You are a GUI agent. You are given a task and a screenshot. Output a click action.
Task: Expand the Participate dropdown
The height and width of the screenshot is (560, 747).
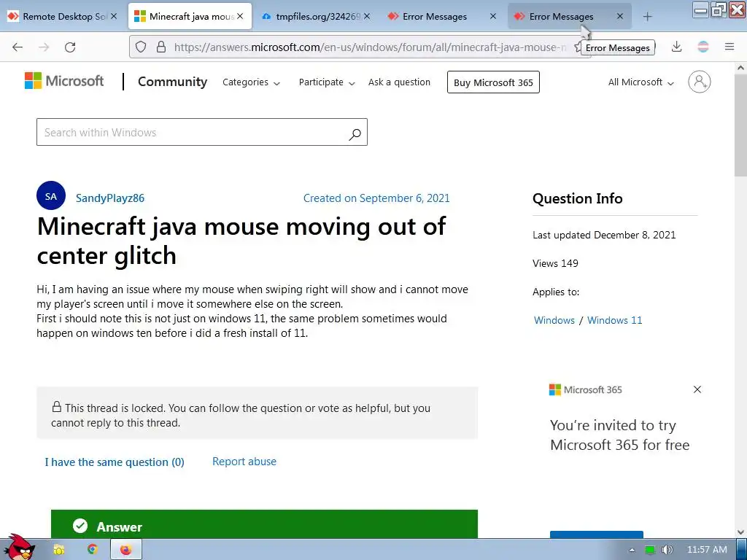click(x=327, y=82)
